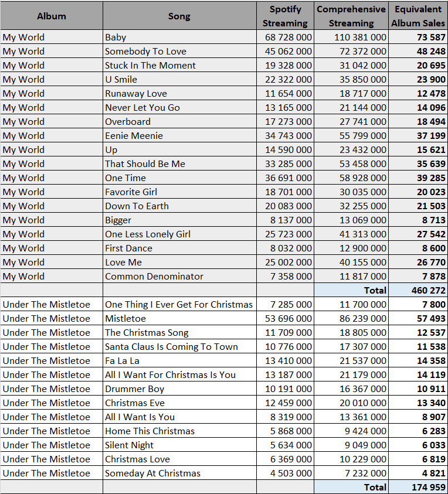
Task: Click the 'Favorite Girl' cell
Action: click(x=179, y=192)
